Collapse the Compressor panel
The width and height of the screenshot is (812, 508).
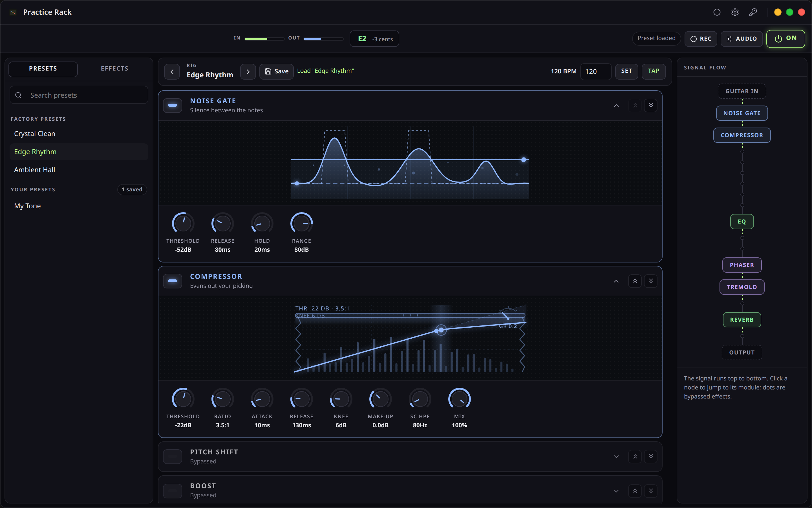tap(616, 281)
